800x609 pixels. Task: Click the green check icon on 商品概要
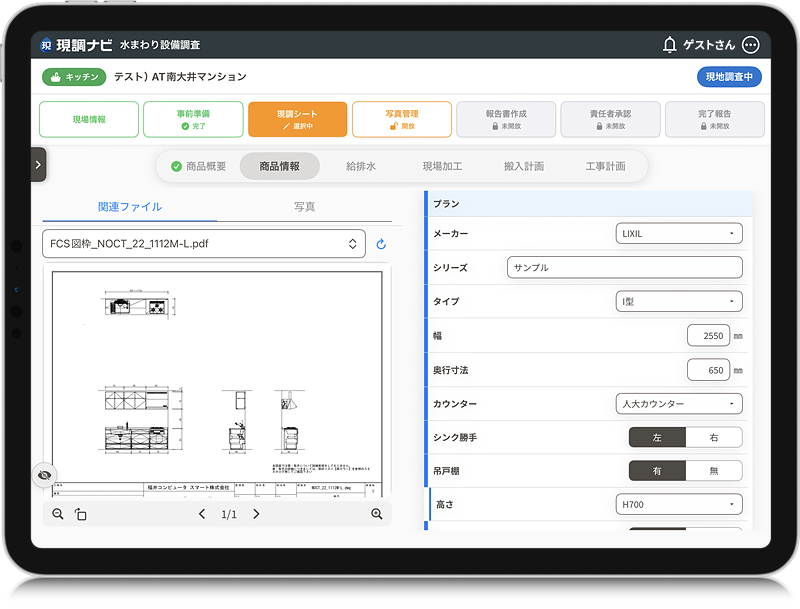tap(177, 166)
